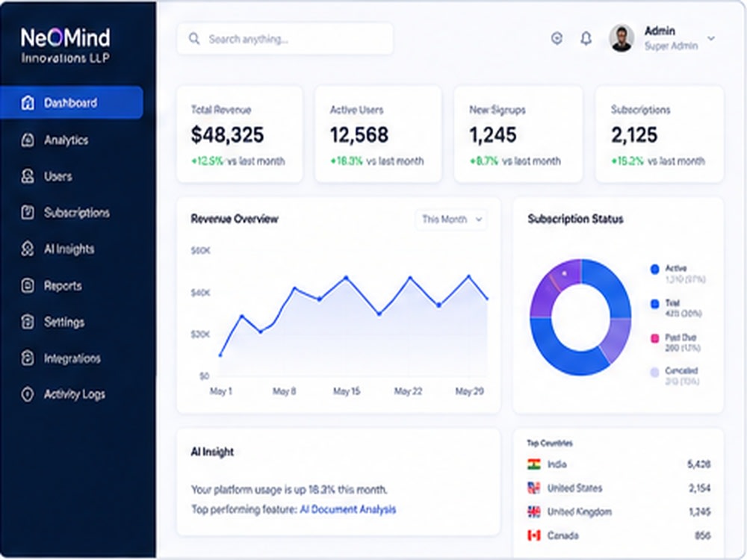747x560 pixels.
Task: Click the Reports icon in sidebar
Action: pyautogui.click(x=28, y=285)
